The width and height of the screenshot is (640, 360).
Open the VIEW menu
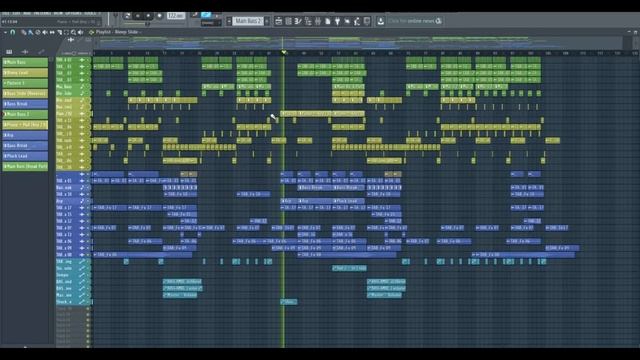tap(58, 13)
